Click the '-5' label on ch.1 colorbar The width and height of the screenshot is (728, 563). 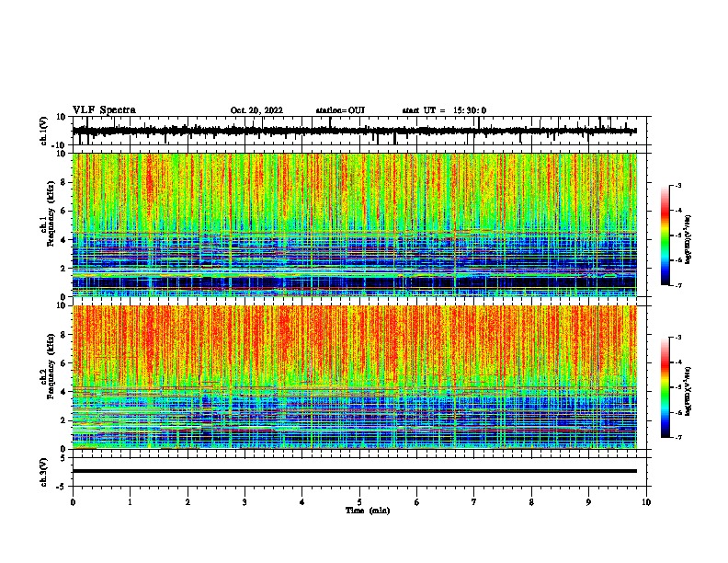(x=677, y=236)
